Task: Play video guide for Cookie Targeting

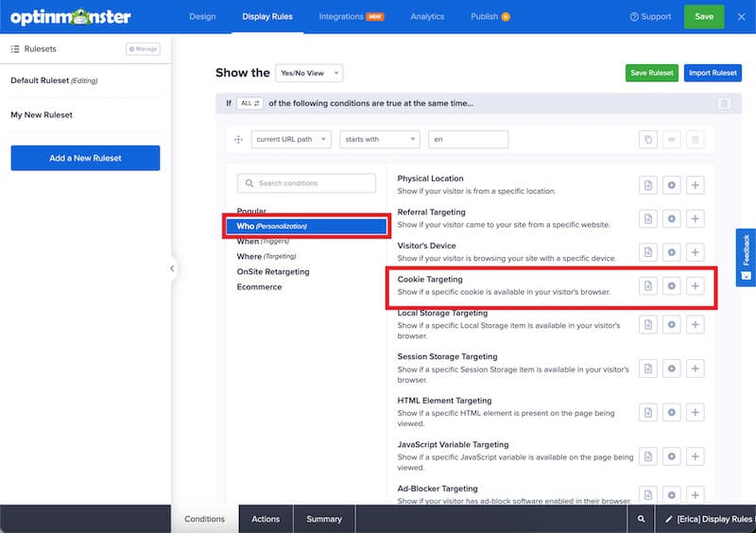Action: point(672,286)
